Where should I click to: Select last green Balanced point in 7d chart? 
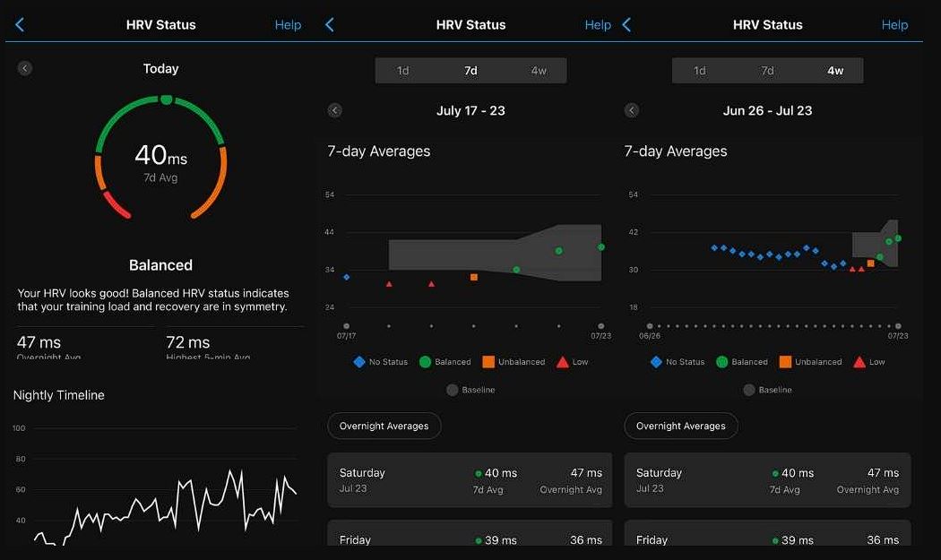pyautogui.click(x=600, y=246)
